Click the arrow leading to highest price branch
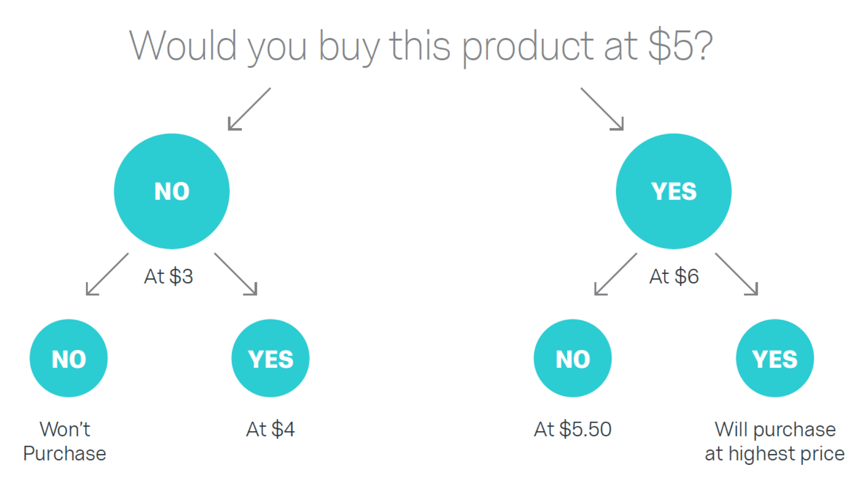 736,274
